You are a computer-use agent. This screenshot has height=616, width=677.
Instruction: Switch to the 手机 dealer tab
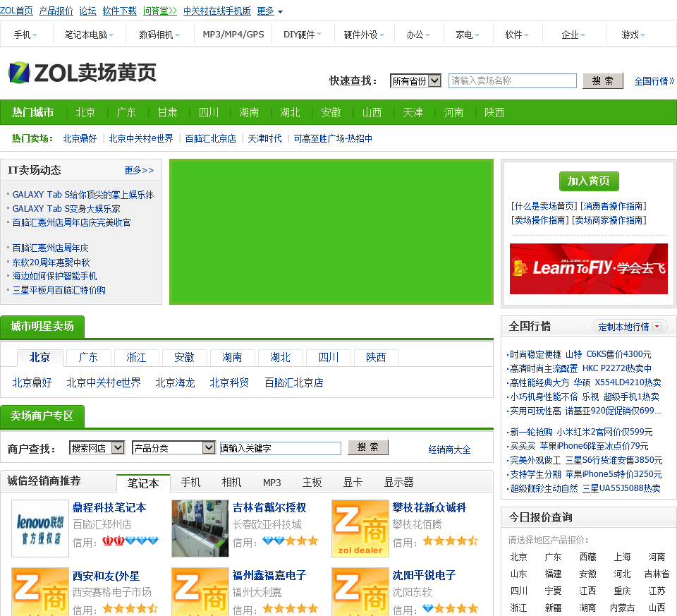(x=190, y=483)
